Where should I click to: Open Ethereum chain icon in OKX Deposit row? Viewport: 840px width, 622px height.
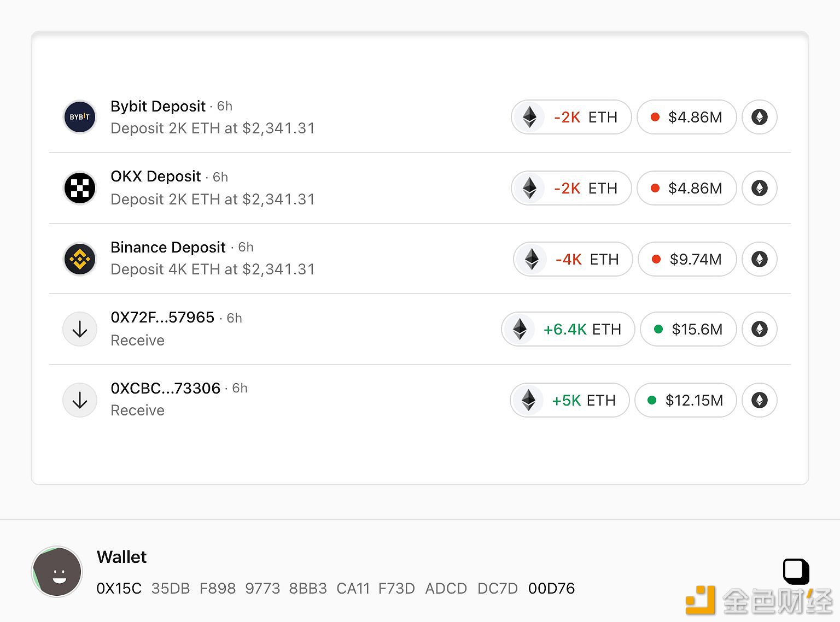click(x=760, y=188)
